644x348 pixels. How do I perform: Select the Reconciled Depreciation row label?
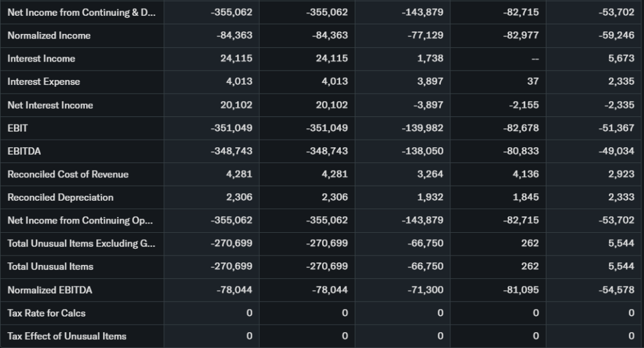tap(60, 198)
